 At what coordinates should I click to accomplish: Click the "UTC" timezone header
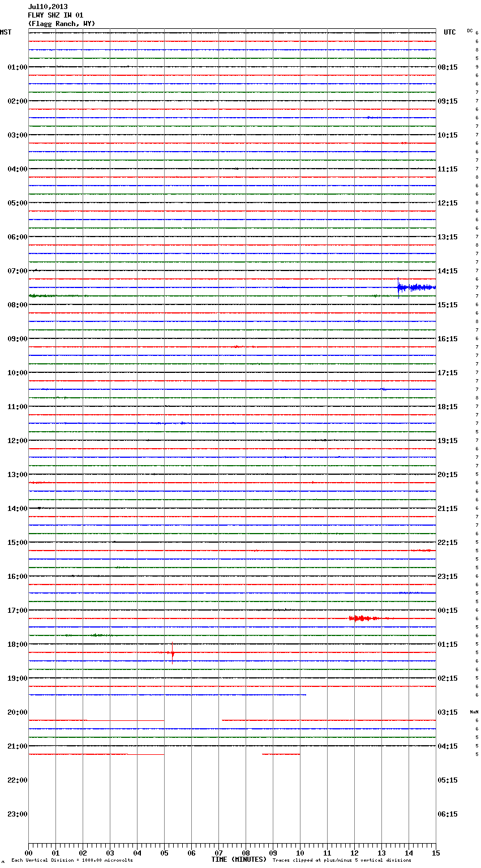point(450,32)
